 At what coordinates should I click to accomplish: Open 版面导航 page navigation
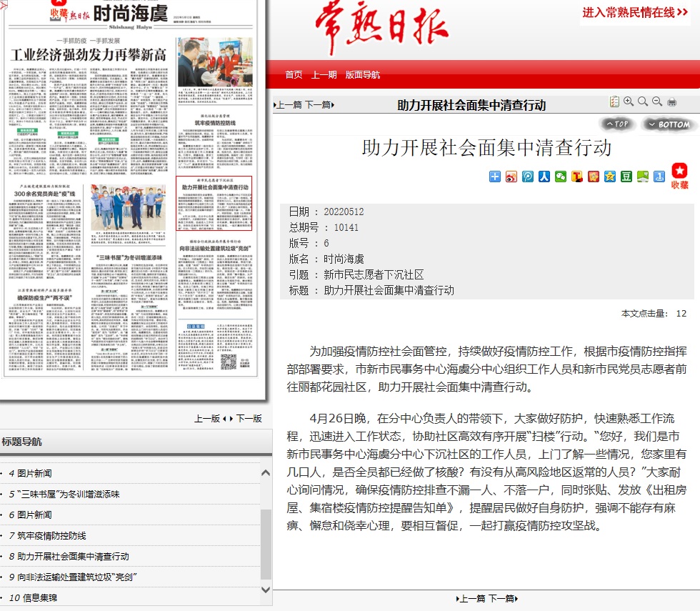pos(363,74)
